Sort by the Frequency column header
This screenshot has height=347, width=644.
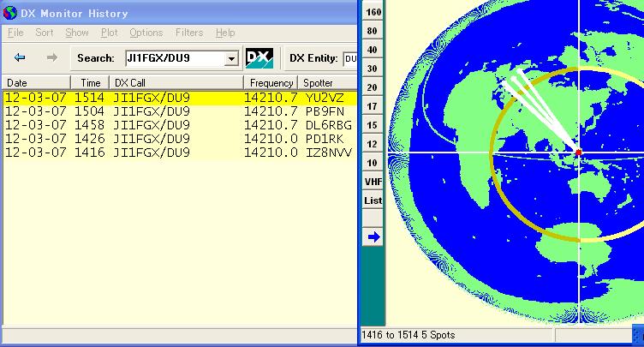point(271,82)
